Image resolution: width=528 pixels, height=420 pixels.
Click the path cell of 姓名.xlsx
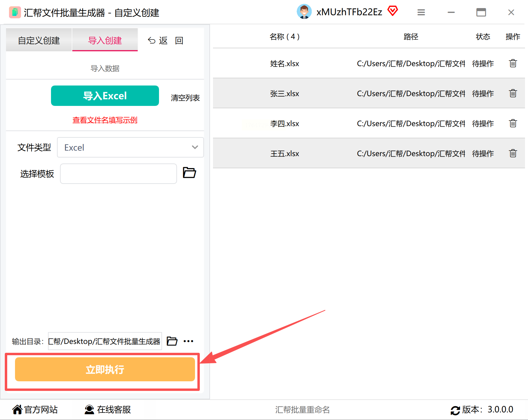coord(411,63)
